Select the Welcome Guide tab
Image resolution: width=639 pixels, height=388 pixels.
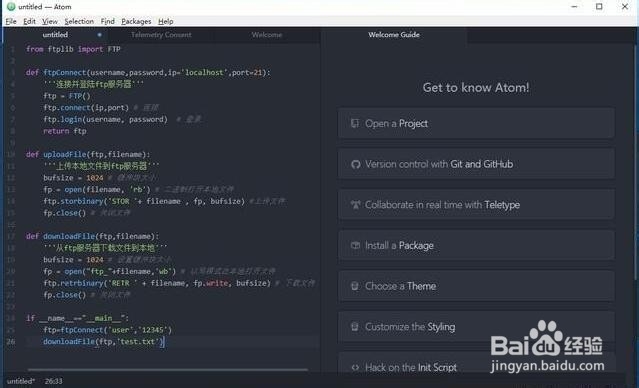coord(394,35)
